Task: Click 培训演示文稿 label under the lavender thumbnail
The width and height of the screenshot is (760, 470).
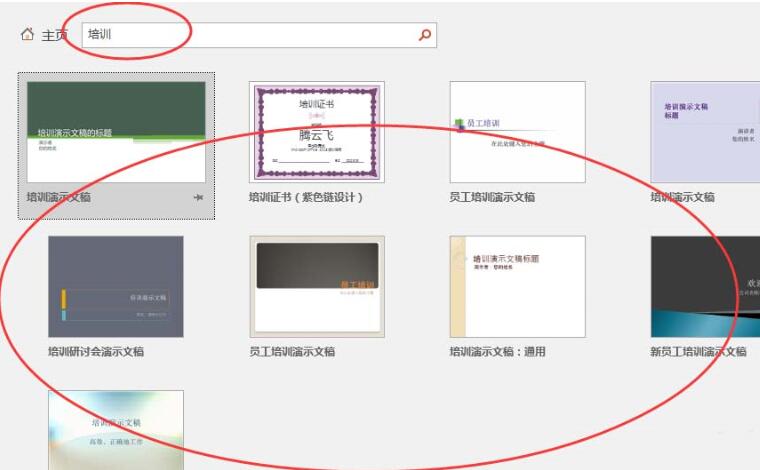Action: pyautogui.click(x=682, y=197)
